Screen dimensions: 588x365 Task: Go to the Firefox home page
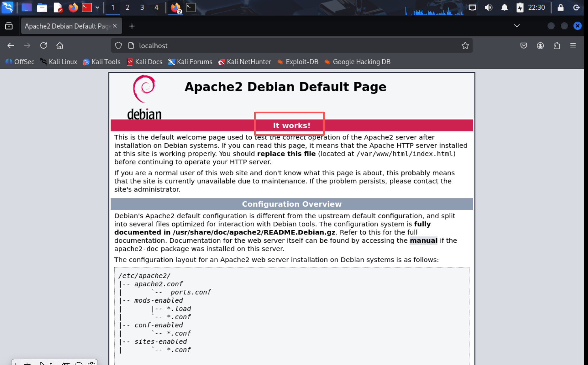60,46
